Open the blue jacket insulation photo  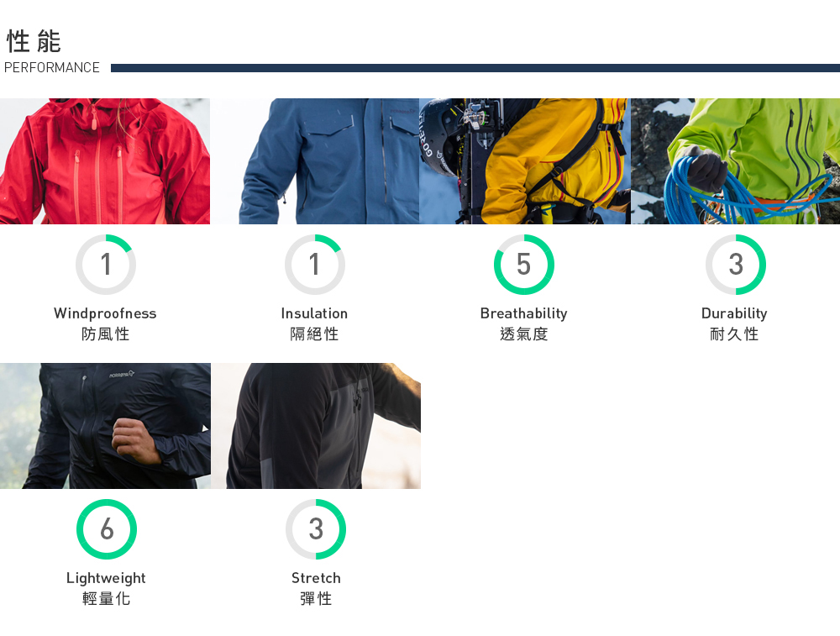click(315, 160)
